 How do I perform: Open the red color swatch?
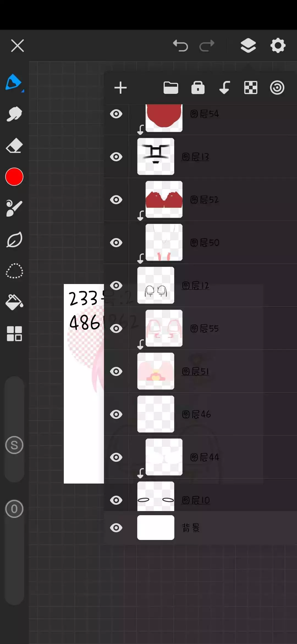pyautogui.click(x=14, y=177)
